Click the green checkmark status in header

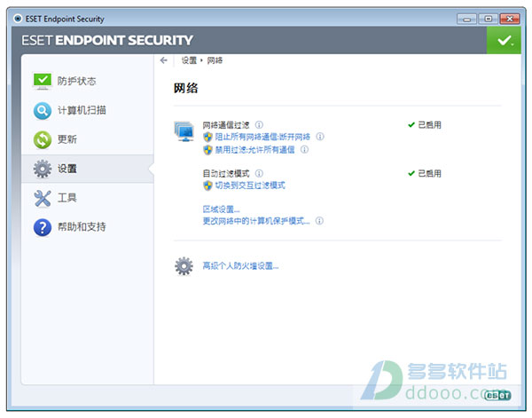pos(504,41)
